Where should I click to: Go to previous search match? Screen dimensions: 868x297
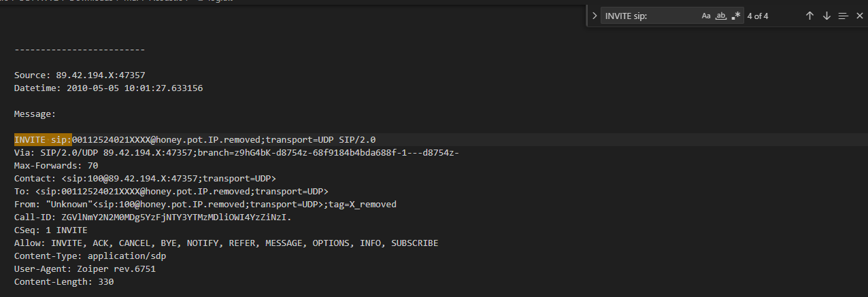click(809, 16)
